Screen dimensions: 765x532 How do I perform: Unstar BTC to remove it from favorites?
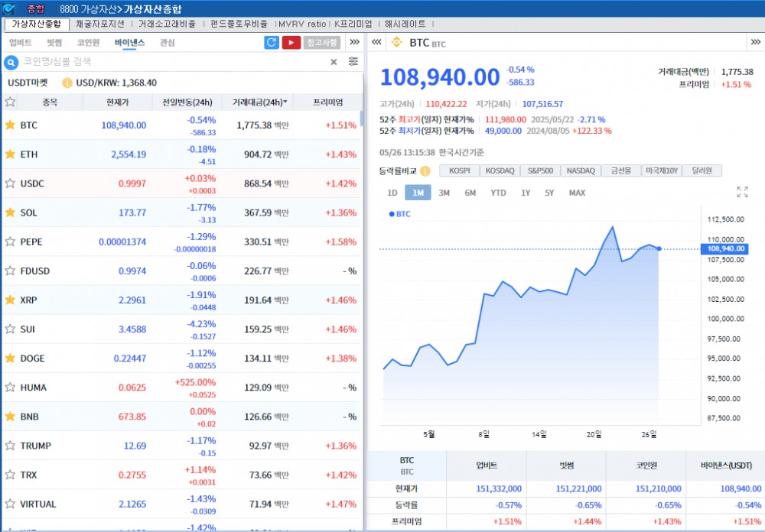[11, 125]
